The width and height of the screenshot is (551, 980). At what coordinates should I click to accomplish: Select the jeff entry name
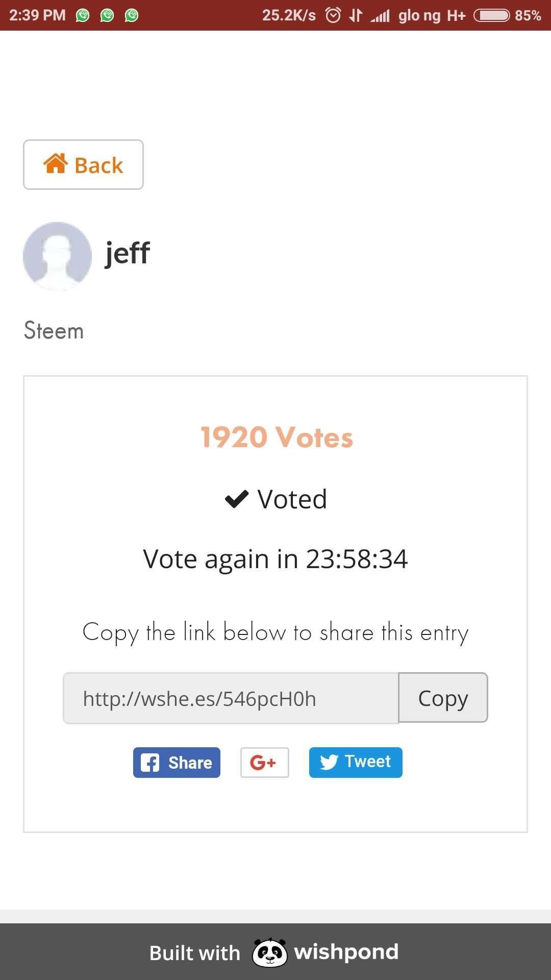point(127,253)
